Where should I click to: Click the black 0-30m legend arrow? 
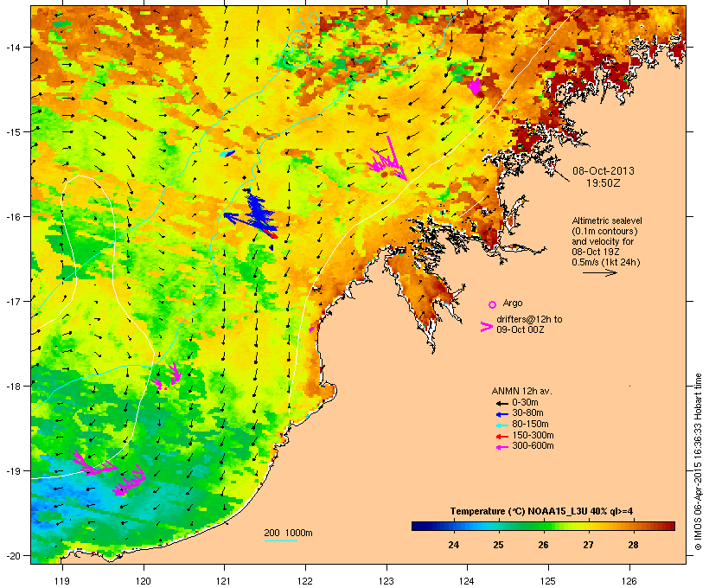(x=501, y=403)
